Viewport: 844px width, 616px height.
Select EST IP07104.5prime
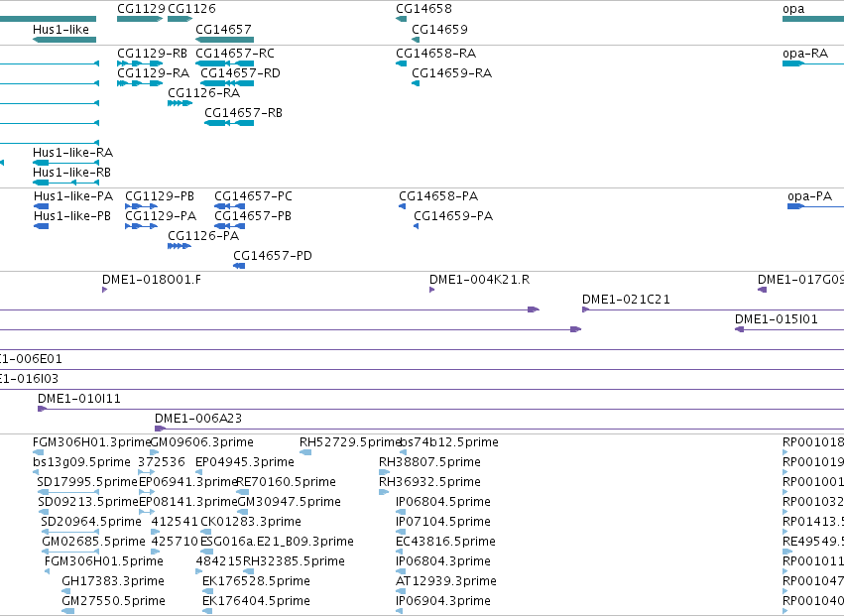pos(443,523)
